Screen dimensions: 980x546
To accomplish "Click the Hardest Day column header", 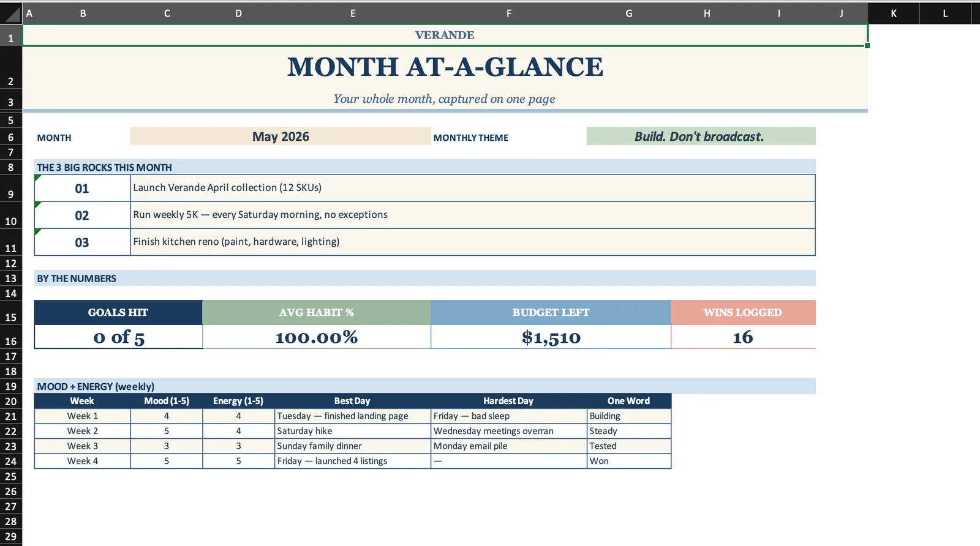I will click(508, 401).
